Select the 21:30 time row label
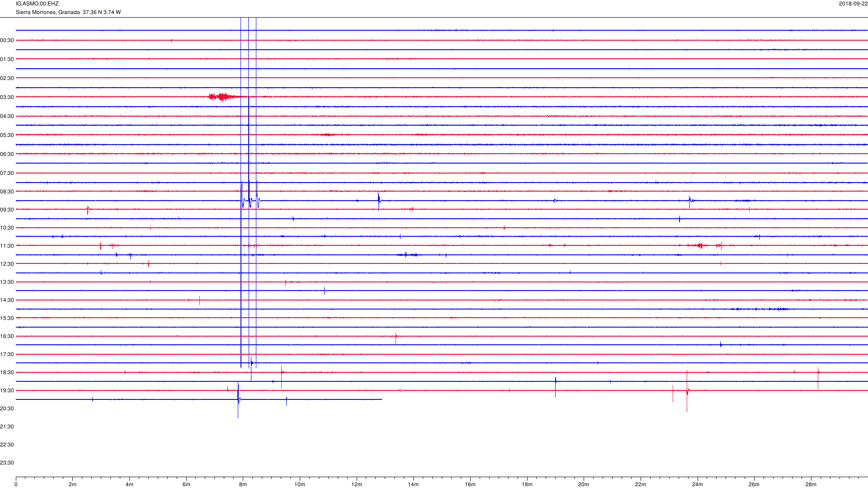The height and width of the screenshot is (488, 868). pos(7,427)
